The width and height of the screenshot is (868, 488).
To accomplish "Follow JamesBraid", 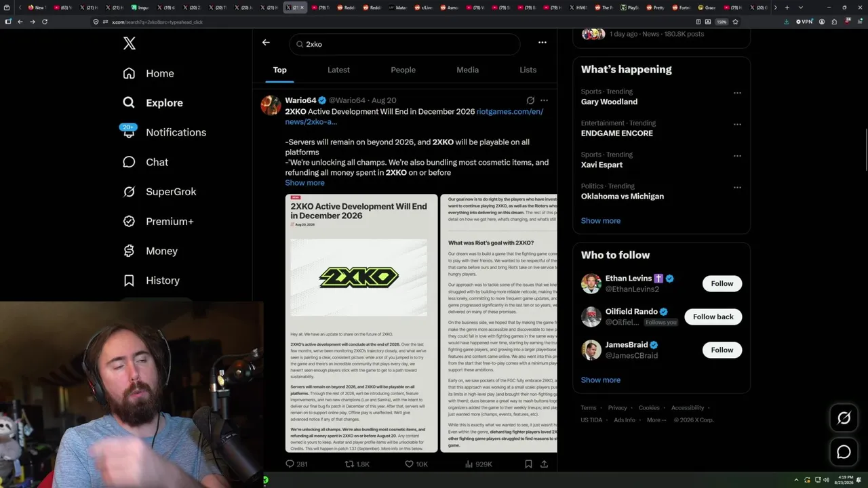I will pos(722,350).
